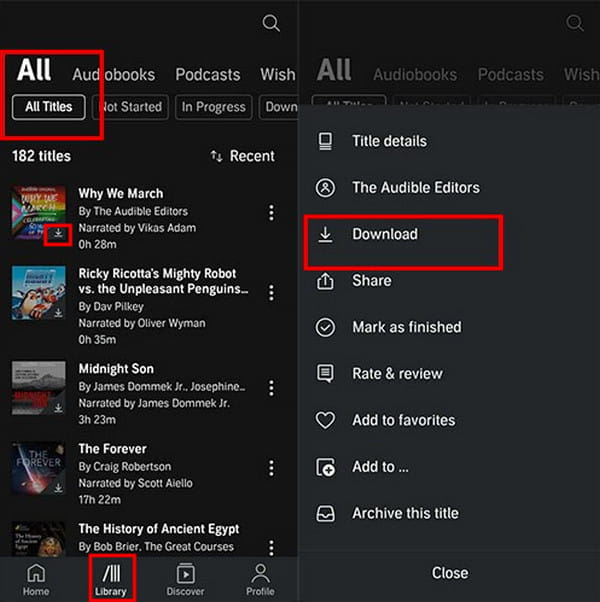
Task: Tap download icon on Midnight Son cover
Action: (58, 408)
